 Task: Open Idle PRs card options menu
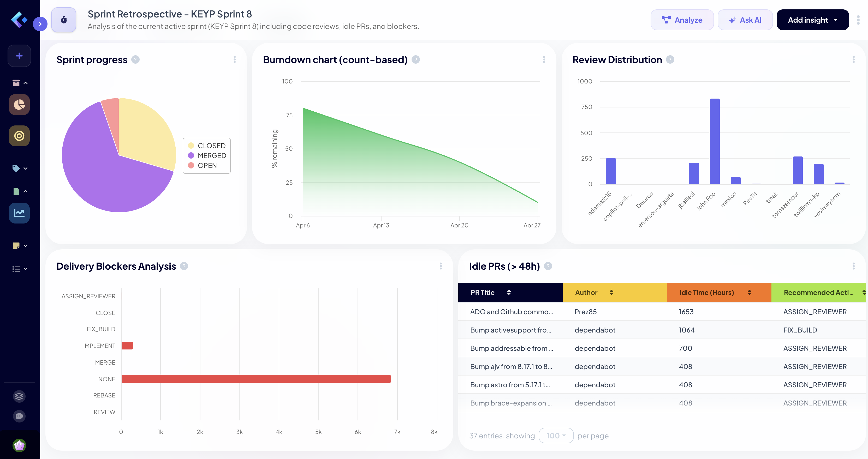[853, 266]
